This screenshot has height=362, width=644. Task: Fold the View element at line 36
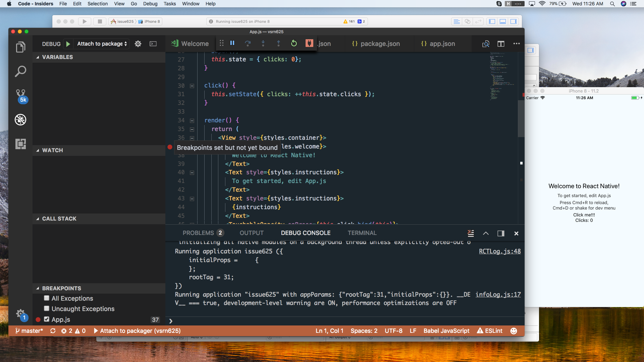(192, 138)
